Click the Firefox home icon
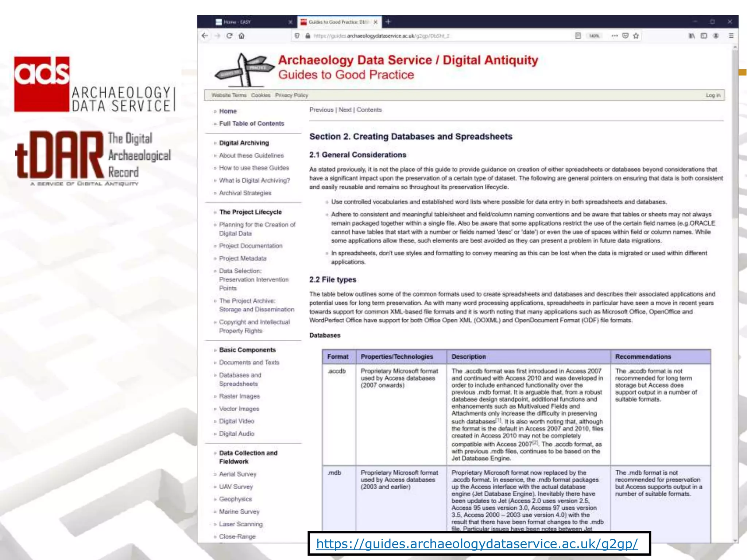Image resolution: width=747 pixels, height=560 pixels. (x=241, y=36)
